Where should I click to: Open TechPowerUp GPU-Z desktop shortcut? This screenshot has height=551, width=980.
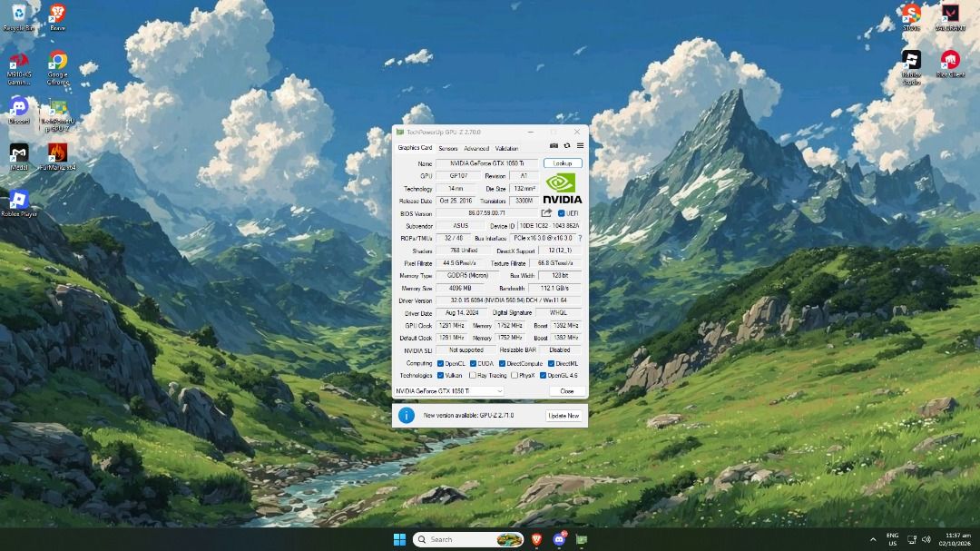click(57, 115)
